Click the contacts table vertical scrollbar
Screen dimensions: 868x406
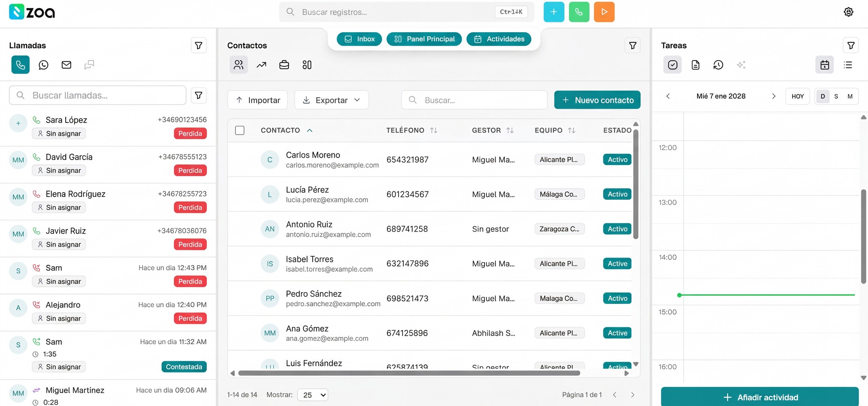tap(635, 184)
